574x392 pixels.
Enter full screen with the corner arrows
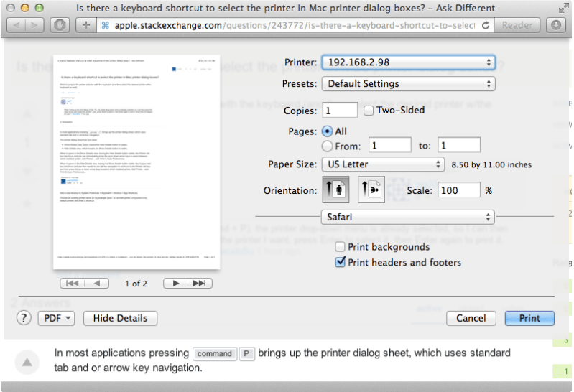(x=563, y=8)
